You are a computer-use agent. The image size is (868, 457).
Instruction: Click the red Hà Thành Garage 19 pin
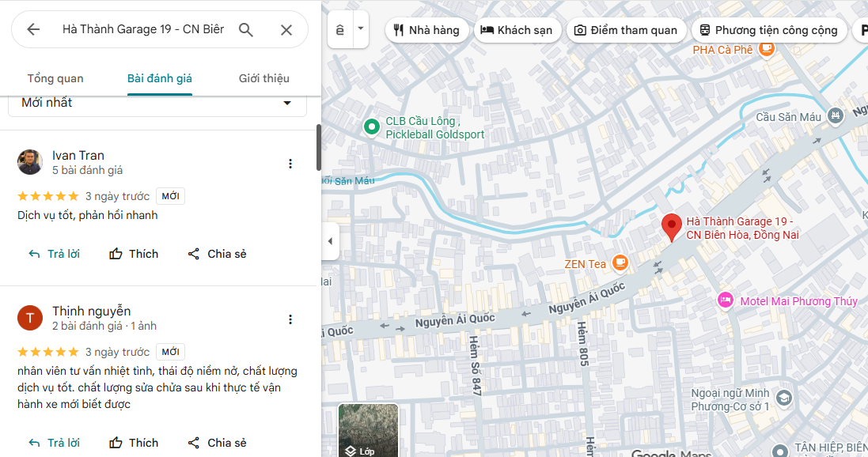(x=672, y=228)
